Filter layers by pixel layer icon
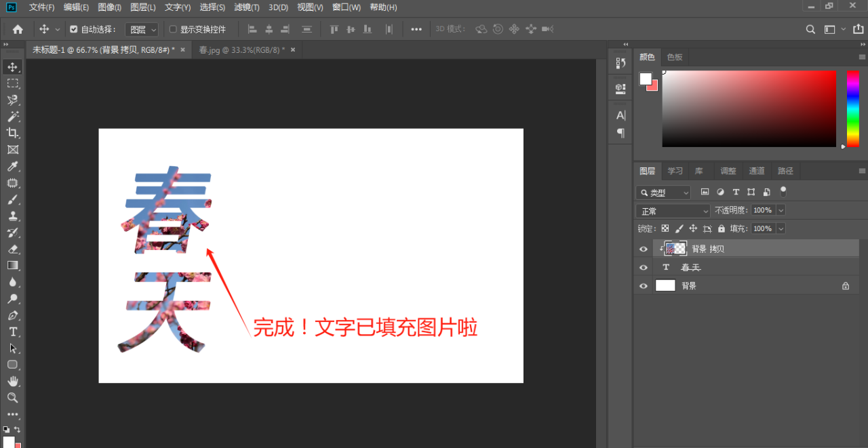The image size is (868, 448). (x=705, y=192)
